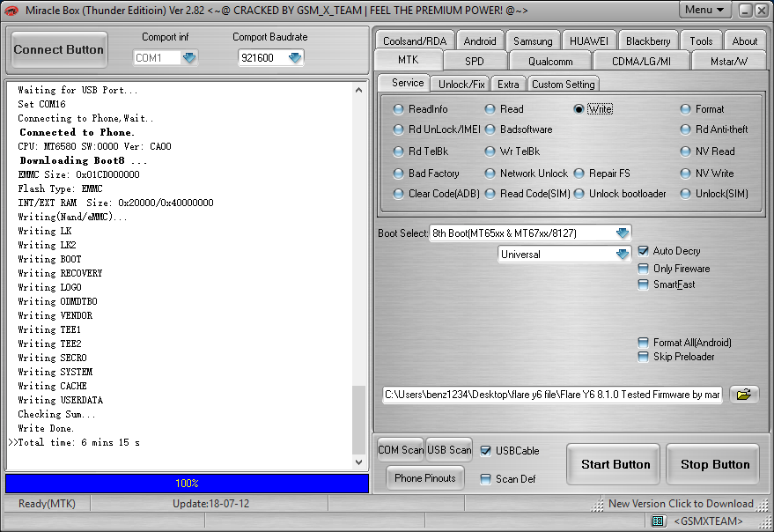The width and height of the screenshot is (774, 532).
Task: Enable the Scan Def checkbox
Action: pyautogui.click(x=486, y=478)
